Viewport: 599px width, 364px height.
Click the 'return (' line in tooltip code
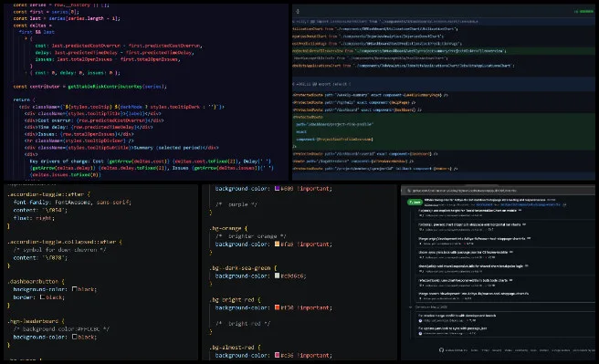(x=24, y=99)
